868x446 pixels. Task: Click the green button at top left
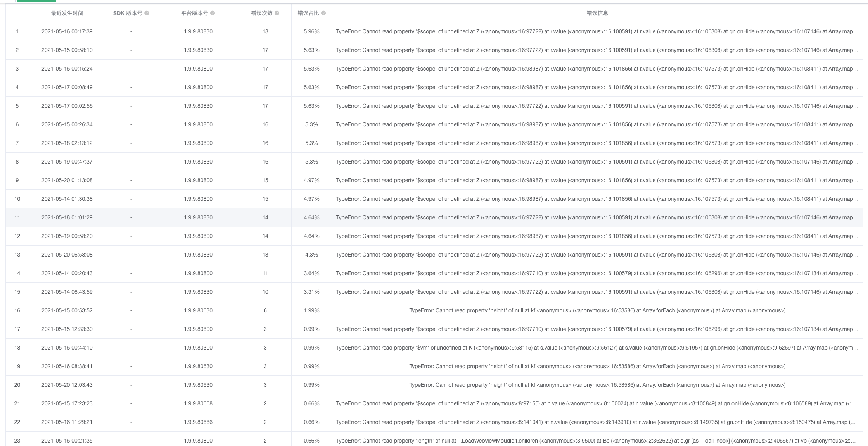36,1
